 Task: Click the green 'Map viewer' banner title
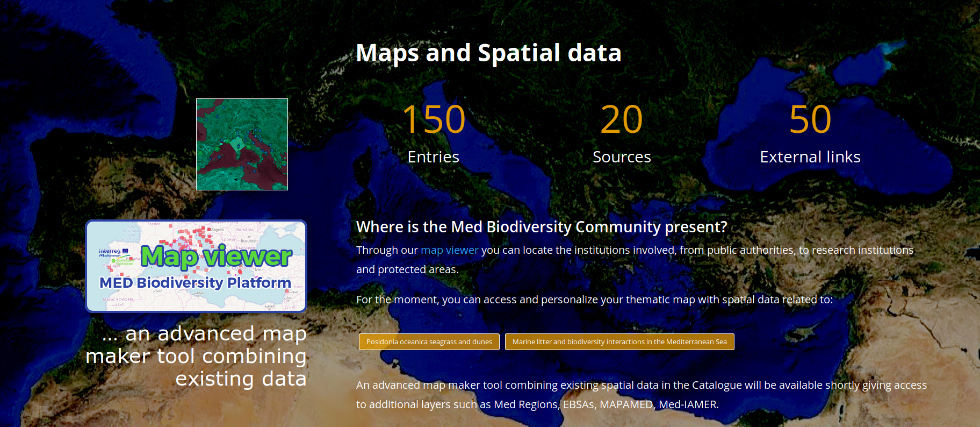pyautogui.click(x=216, y=257)
